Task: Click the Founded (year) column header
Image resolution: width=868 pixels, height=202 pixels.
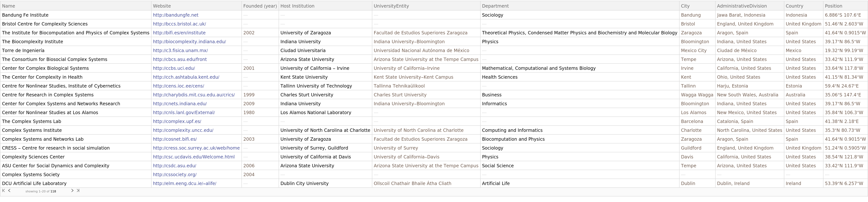Action: (x=260, y=6)
